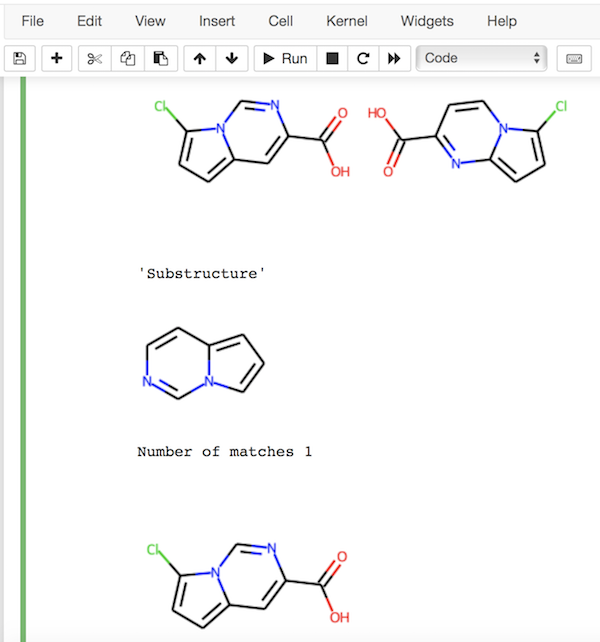Interrupt the kernel with stop icon

click(332, 59)
